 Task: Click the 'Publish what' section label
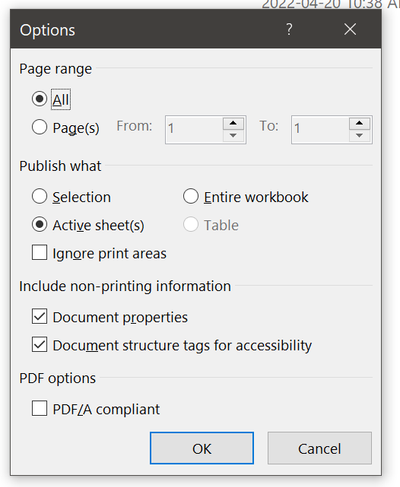tap(60, 166)
